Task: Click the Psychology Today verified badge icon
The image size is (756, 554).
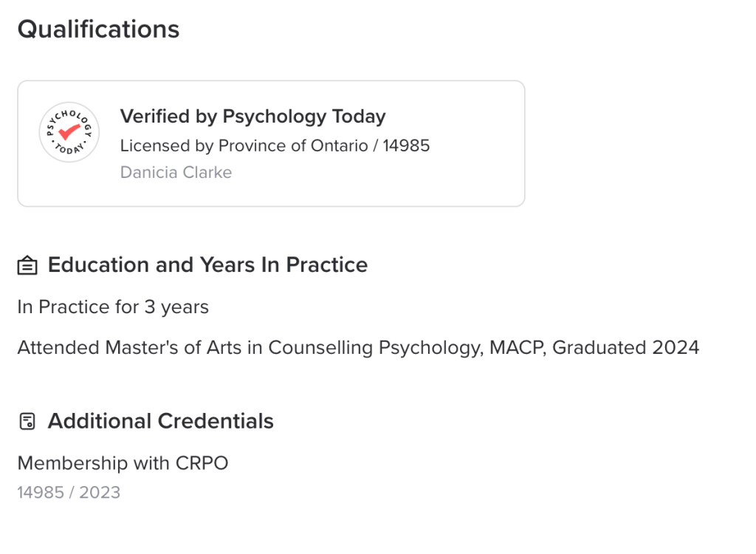Action: click(69, 132)
